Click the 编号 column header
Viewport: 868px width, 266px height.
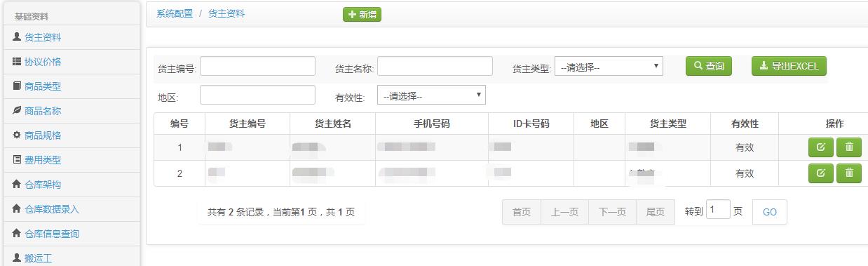pyautogui.click(x=179, y=124)
